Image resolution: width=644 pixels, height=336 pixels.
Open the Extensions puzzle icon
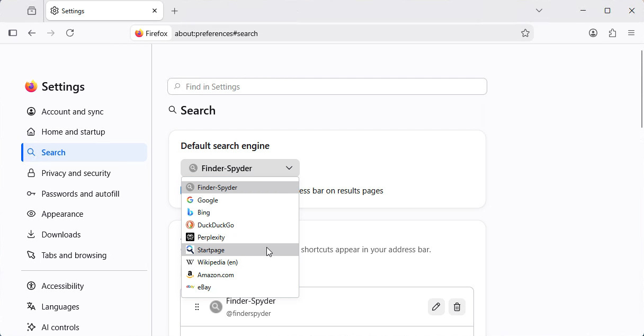(613, 33)
